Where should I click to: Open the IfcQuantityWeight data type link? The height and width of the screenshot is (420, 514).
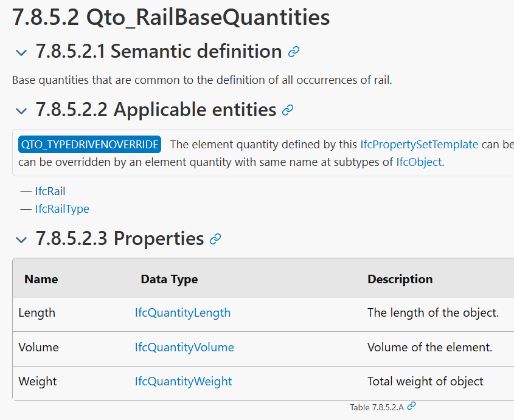click(x=183, y=381)
